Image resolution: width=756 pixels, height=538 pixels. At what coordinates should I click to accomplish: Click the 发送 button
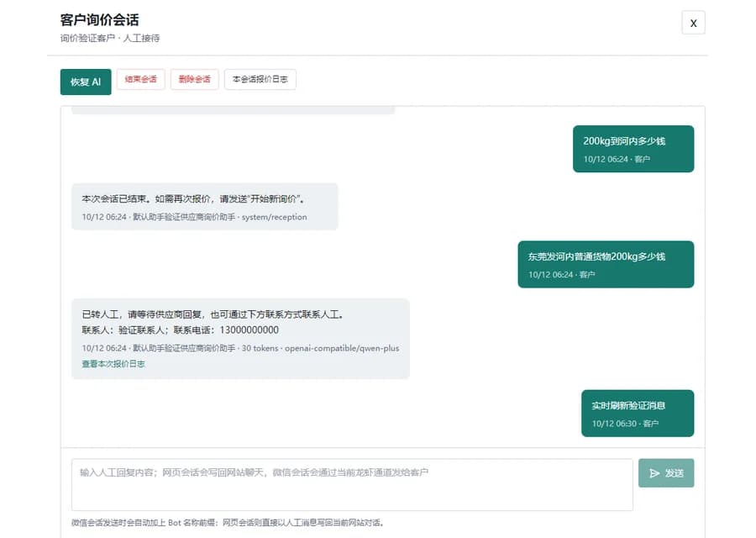pyautogui.click(x=666, y=473)
